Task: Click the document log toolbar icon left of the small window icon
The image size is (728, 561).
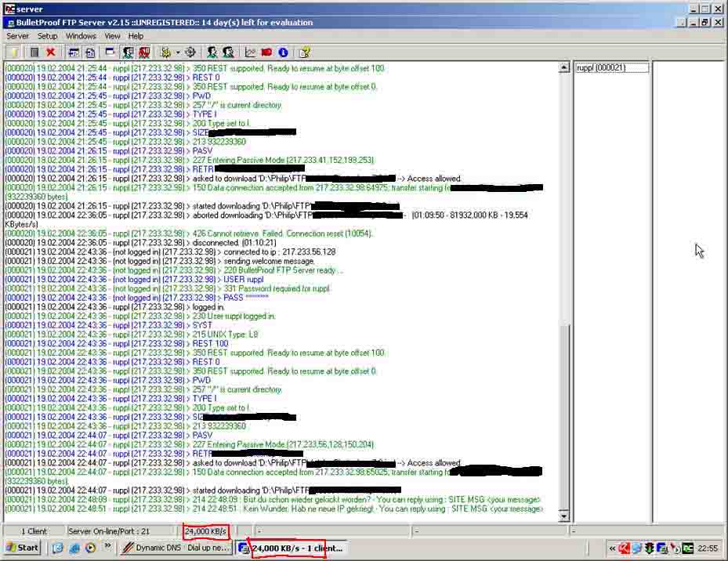Action: pos(90,52)
